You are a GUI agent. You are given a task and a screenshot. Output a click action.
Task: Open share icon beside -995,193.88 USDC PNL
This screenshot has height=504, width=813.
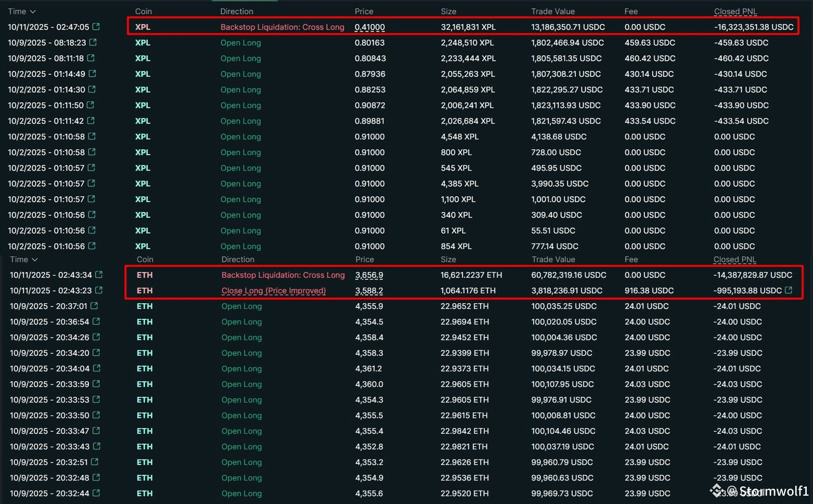(789, 290)
